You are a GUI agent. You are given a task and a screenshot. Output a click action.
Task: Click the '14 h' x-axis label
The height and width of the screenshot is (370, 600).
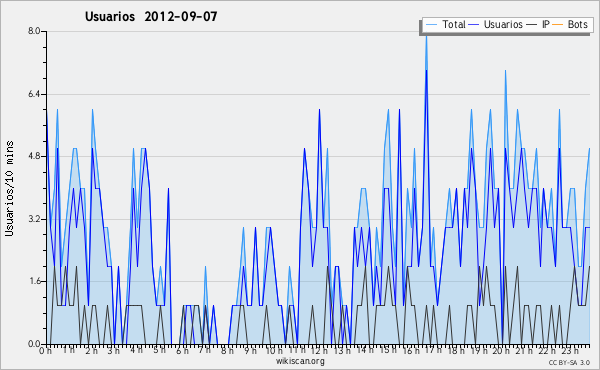click(365, 350)
